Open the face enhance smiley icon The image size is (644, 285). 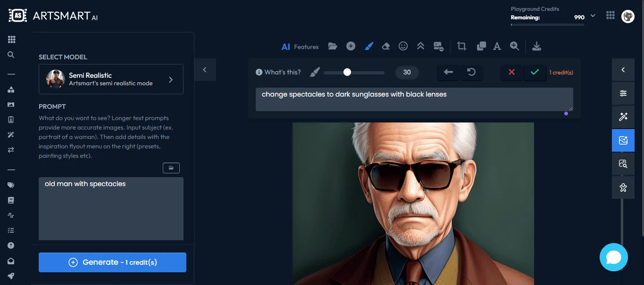click(x=403, y=46)
